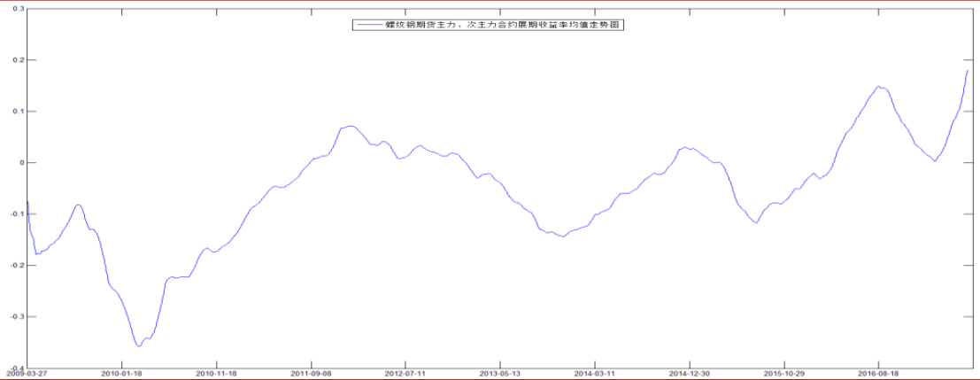Select the 2010-01-18 x-axis date label
The height and width of the screenshot is (380, 980).
(x=121, y=375)
